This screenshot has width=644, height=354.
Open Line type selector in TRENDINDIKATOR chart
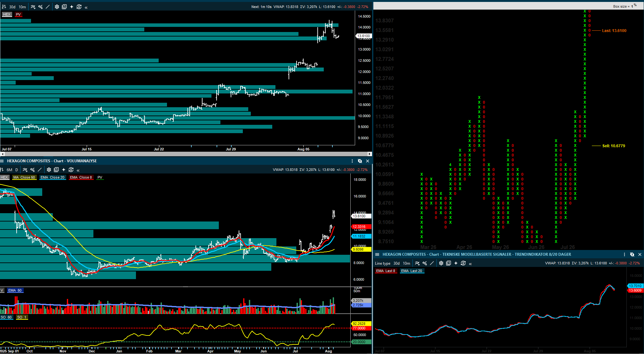(x=383, y=263)
